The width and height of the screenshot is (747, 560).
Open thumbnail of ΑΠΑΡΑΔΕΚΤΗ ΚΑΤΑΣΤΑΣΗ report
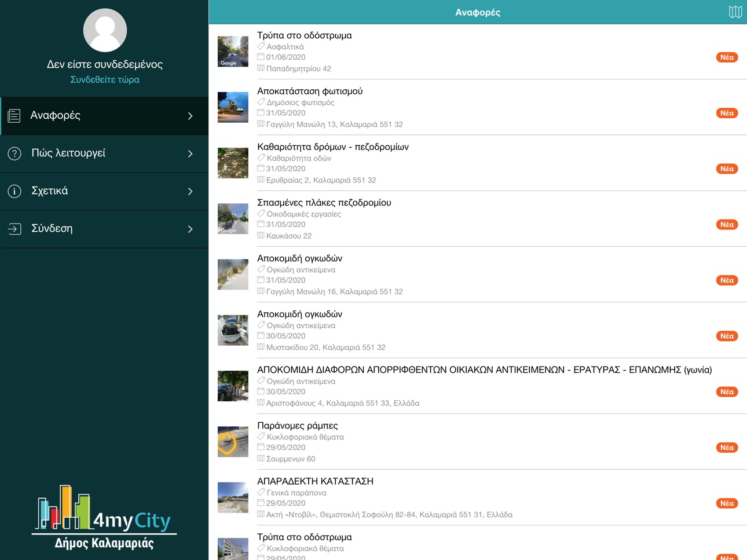pos(233,497)
